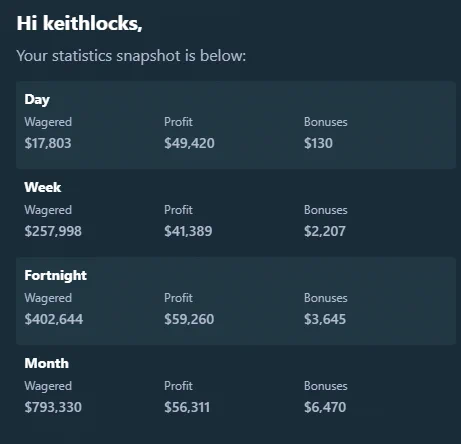Select the Week statistics heading
Image resolution: width=461 pixels, height=444 pixels.
(x=43, y=187)
